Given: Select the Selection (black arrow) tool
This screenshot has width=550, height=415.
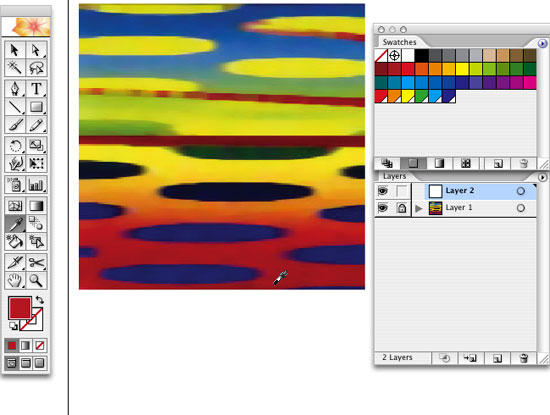Looking at the screenshot, I should (x=15, y=50).
